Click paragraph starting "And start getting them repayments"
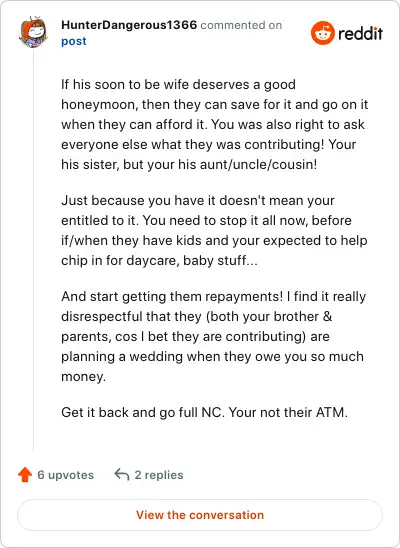This screenshot has width=400, height=548. 213,337
